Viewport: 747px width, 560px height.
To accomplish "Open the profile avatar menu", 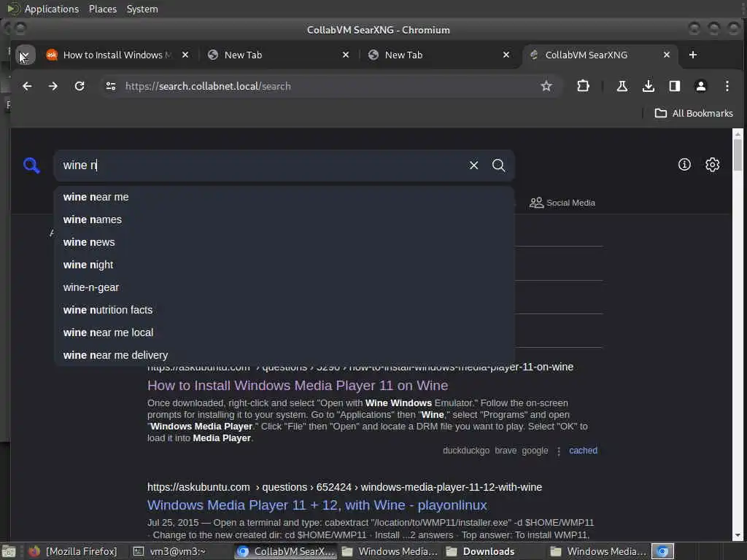I will (x=700, y=86).
